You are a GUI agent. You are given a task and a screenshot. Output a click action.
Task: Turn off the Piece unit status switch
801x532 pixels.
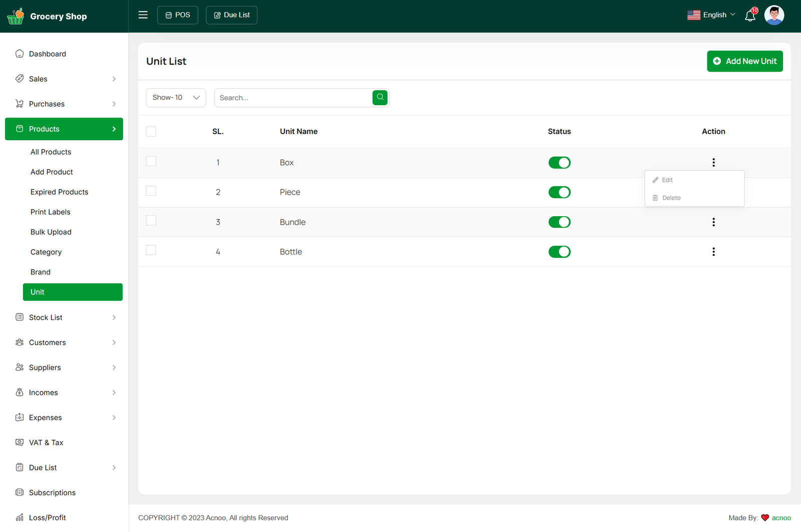[559, 192]
